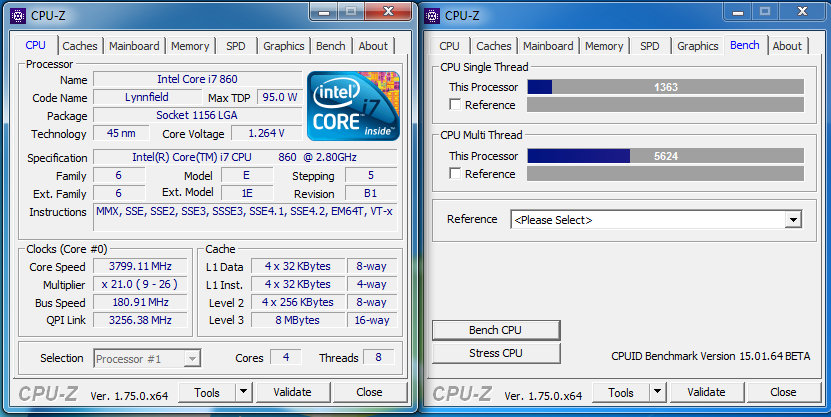Click Technology value 45 nm
This screenshot has height=417, width=831.
(x=121, y=133)
